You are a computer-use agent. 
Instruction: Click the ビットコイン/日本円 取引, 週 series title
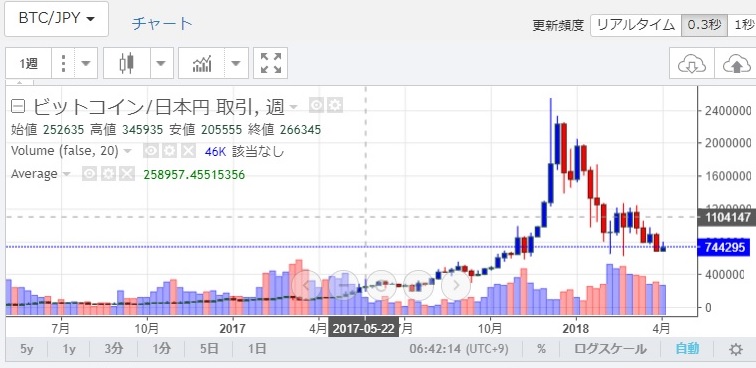(159, 106)
